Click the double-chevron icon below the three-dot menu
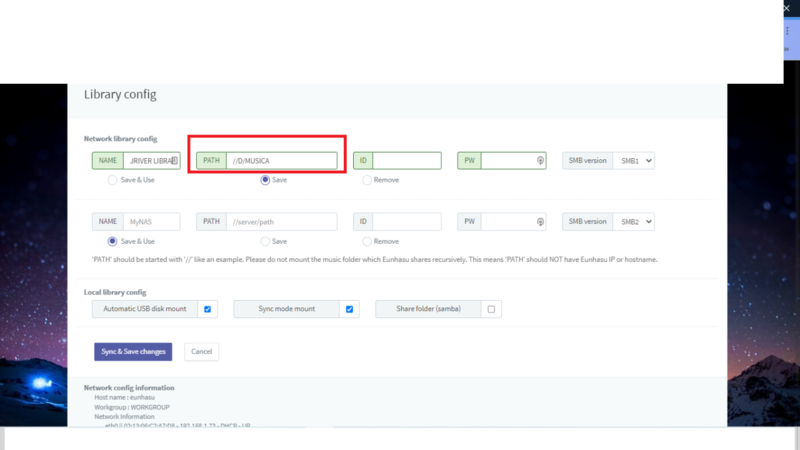This screenshot has height=450, width=800. 787,48
